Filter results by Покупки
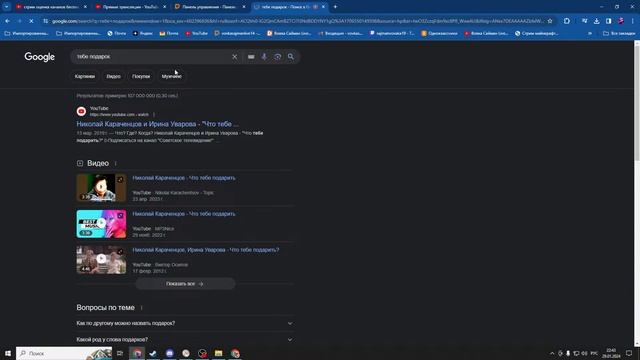Screen dimensions: 640x360 pos(141,76)
